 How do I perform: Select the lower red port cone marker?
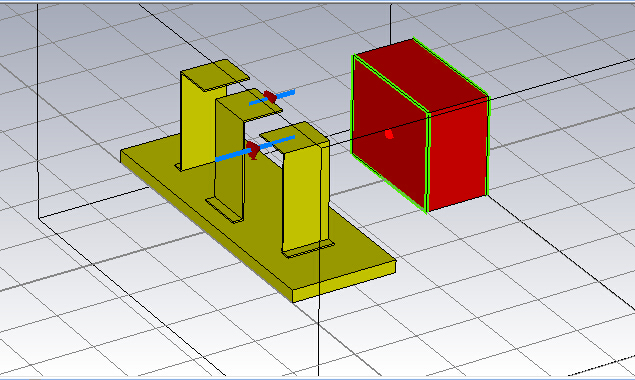(254, 150)
